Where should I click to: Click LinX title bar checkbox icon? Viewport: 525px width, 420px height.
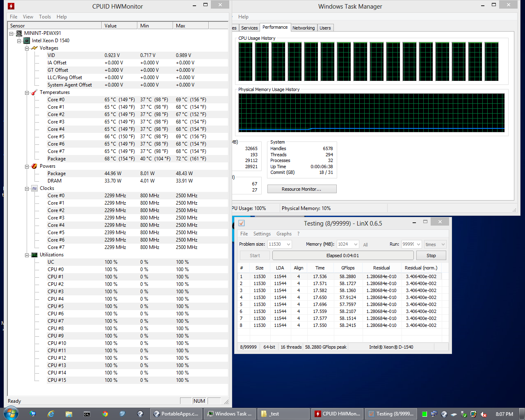242,223
